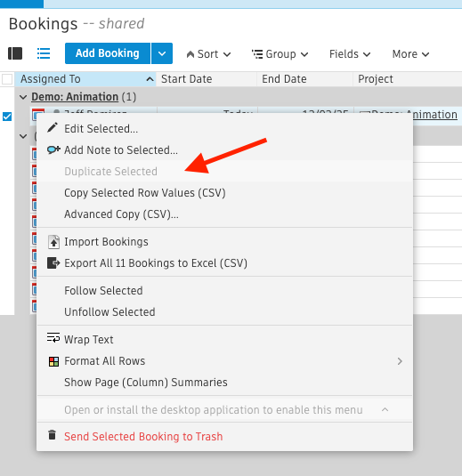Click the export arrow icon in menu
Image resolution: width=462 pixels, height=476 pixels.
point(53,262)
